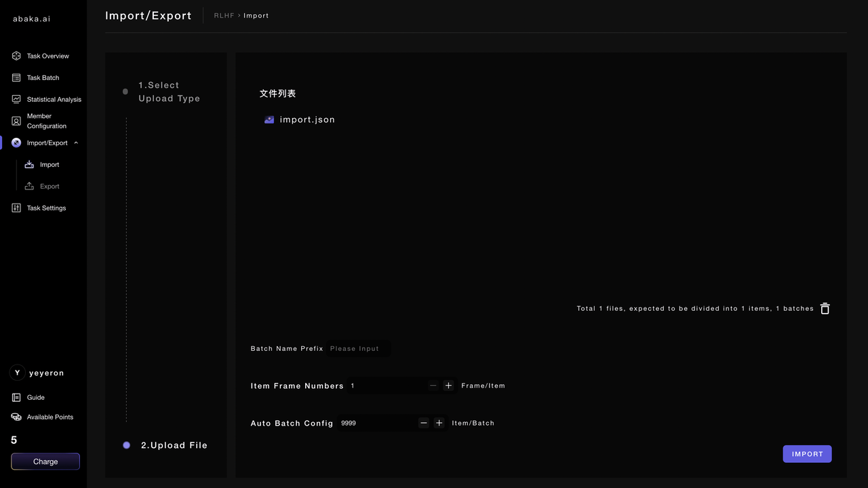Increase Auto Batch Config value
868x488 pixels.
pyautogui.click(x=439, y=423)
